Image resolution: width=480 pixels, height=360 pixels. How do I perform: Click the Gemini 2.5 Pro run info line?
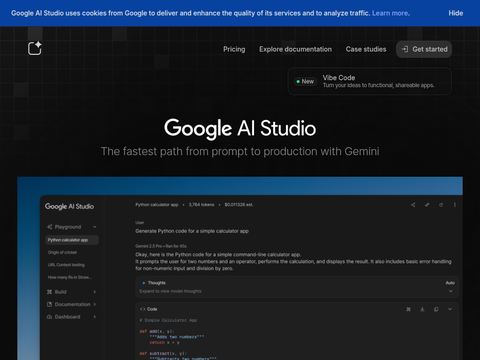click(x=161, y=246)
